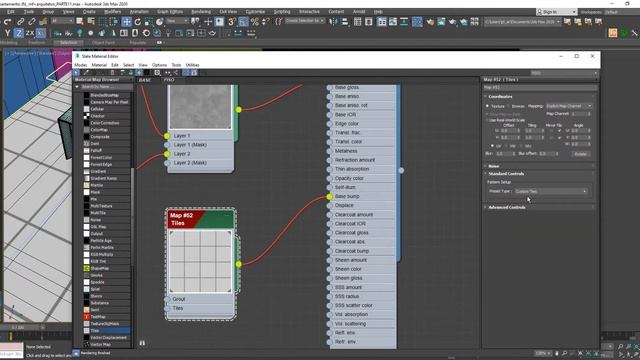Viewport: 640px width, 360px height.
Task: Click the Select by Name icon
Action: (x=91, y=22)
